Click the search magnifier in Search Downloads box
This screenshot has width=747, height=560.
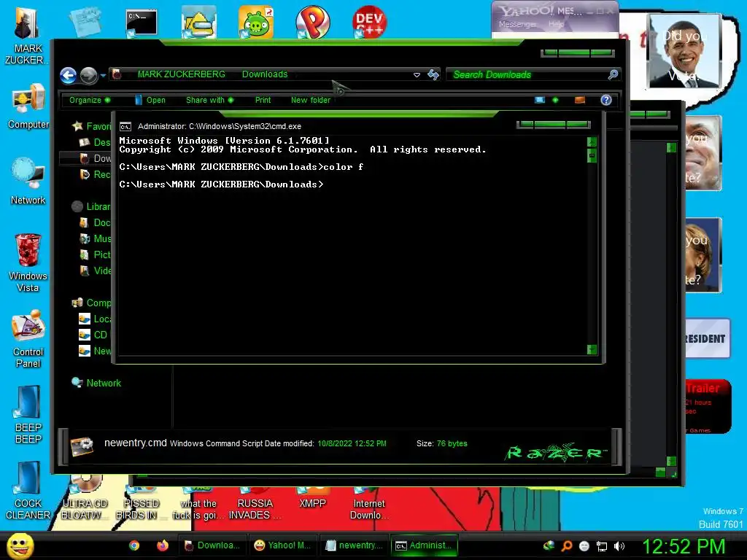click(x=613, y=74)
